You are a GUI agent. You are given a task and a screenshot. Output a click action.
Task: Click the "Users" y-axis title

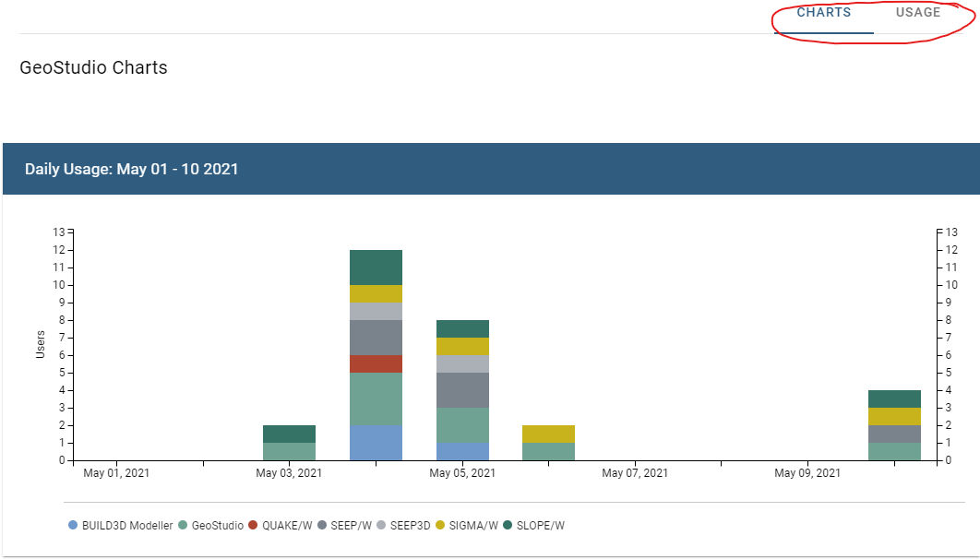pos(41,345)
